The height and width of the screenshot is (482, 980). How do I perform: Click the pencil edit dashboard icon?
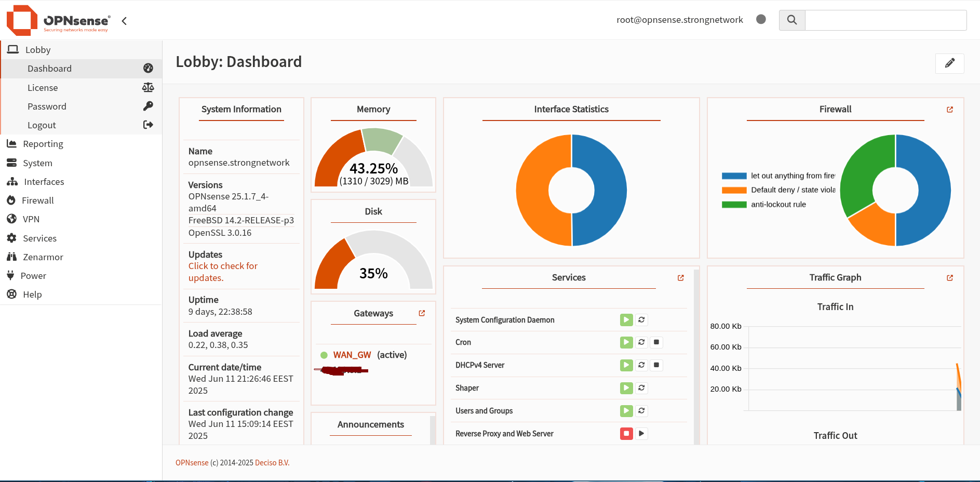tap(949, 63)
